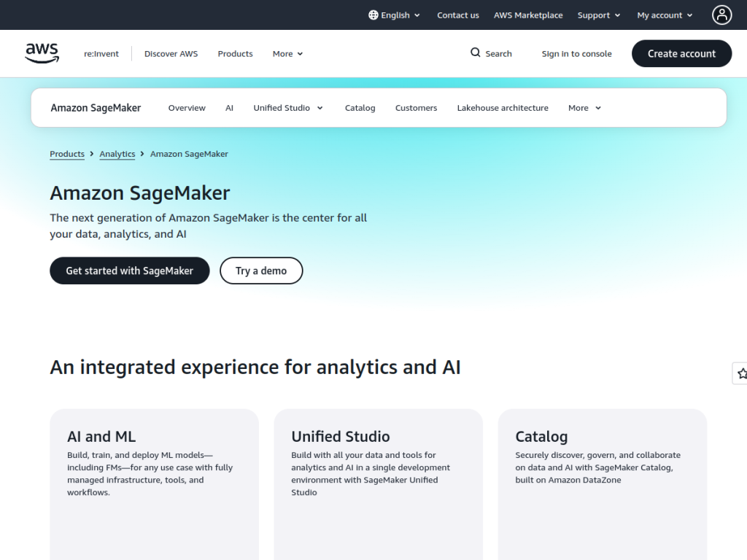Select the Customers tab
The image size is (747, 560).
point(416,108)
